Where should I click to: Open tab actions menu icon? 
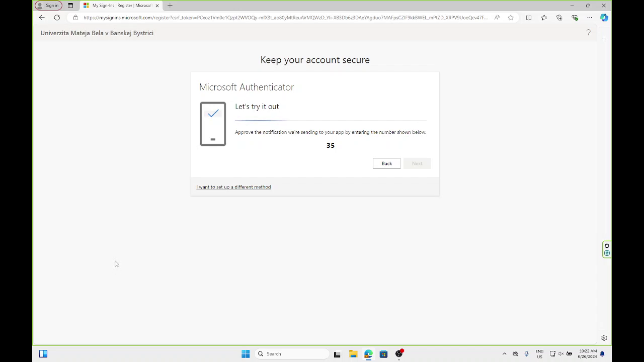(70, 6)
